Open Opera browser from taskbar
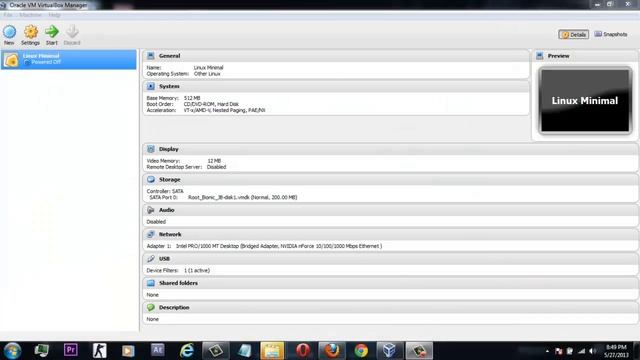 point(303,351)
